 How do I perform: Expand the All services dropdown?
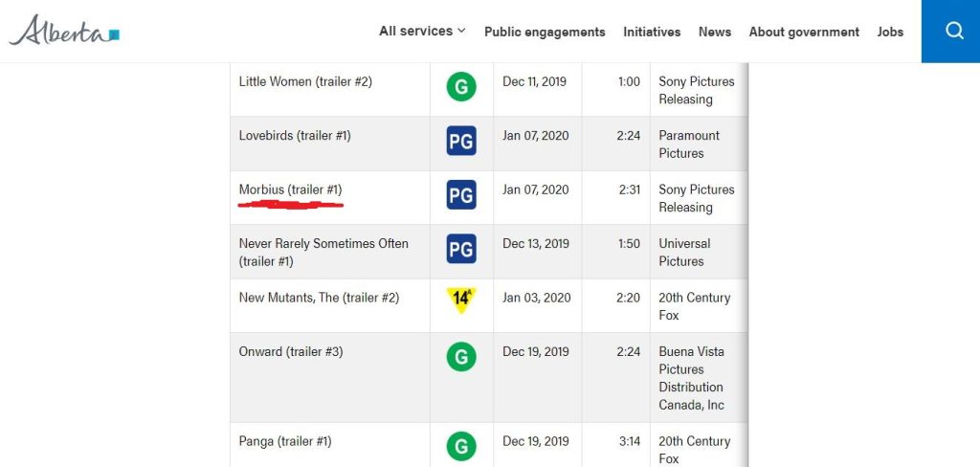point(422,31)
